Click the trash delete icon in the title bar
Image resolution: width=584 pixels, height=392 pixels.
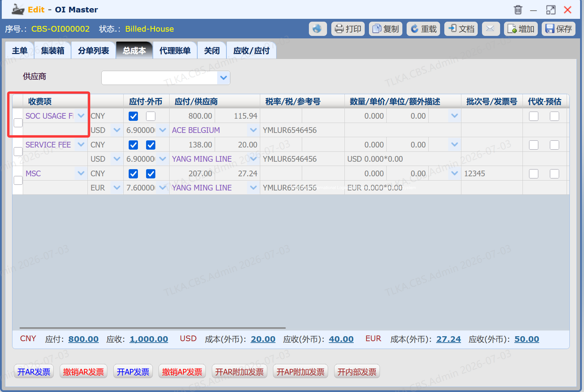(518, 10)
